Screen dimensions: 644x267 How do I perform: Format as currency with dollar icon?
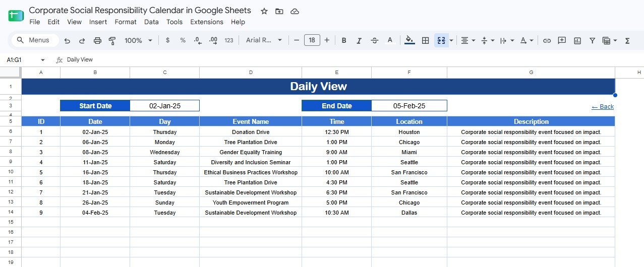point(167,40)
